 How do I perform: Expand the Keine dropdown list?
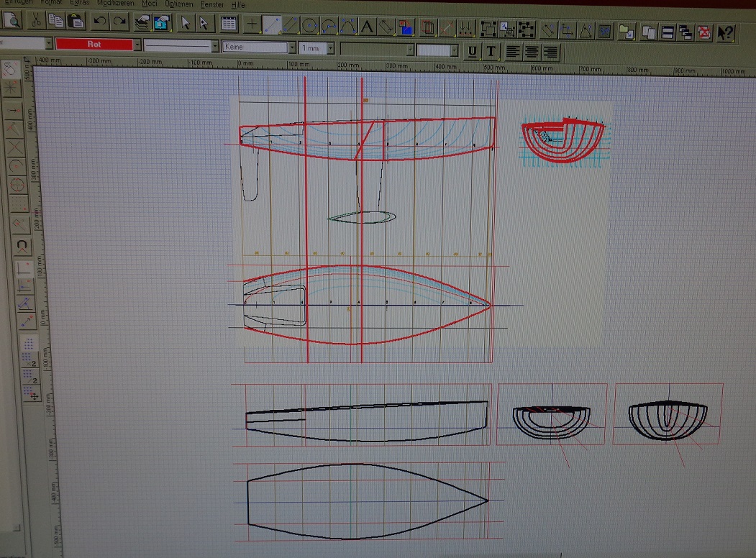click(292, 47)
